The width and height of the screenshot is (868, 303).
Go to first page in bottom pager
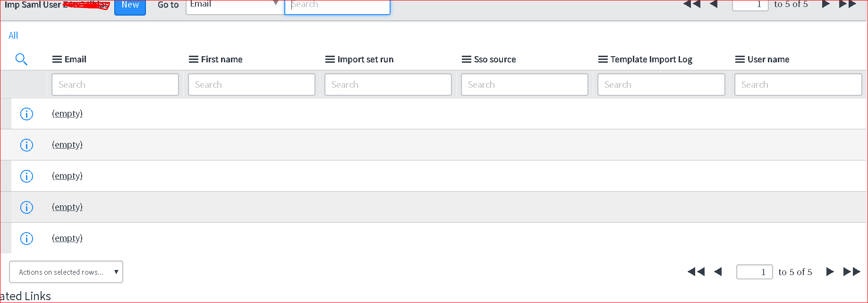(x=696, y=272)
